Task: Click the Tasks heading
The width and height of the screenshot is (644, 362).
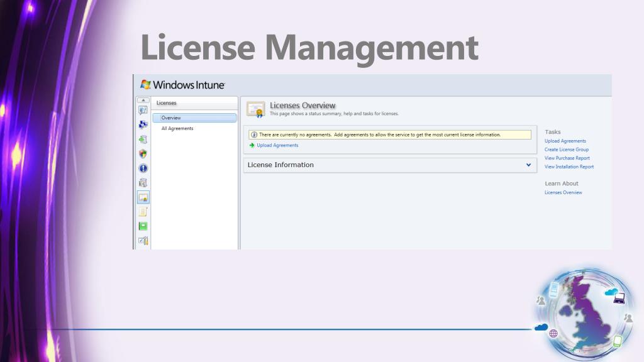Action: point(552,132)
